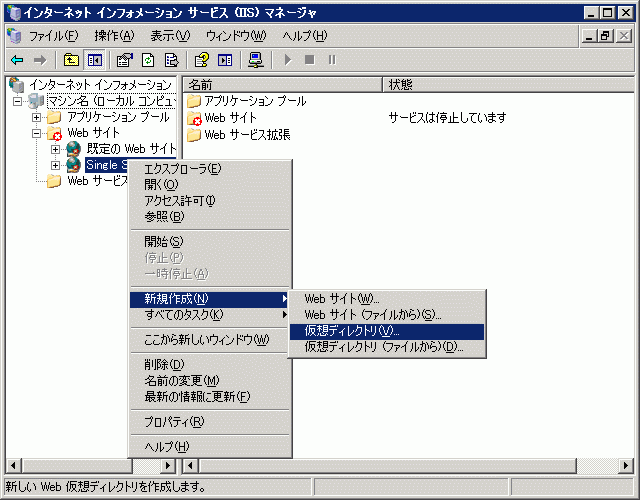The image size is (640, 500).
Task: Click the 状態 column header
Action: click(509, 85)
